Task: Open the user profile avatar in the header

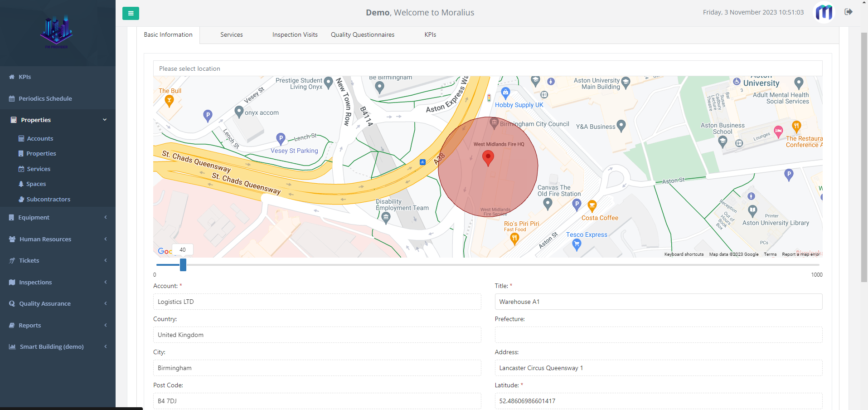Action: pyautogui.click(x=824, y=12)
